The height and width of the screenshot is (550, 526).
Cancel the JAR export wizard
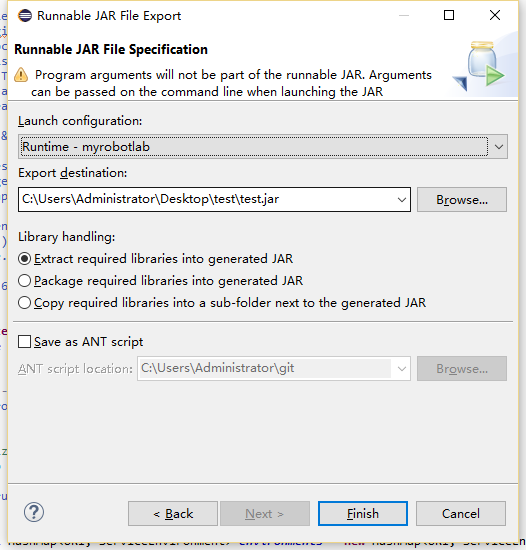461,514
